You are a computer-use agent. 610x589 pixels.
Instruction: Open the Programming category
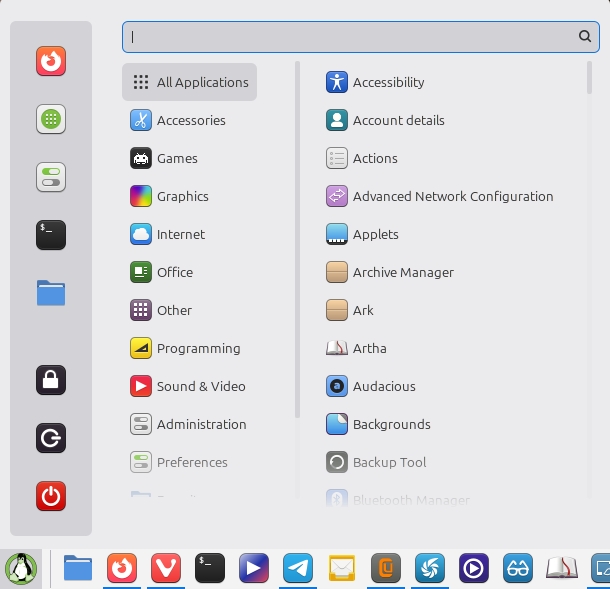(x=189, y=348)
